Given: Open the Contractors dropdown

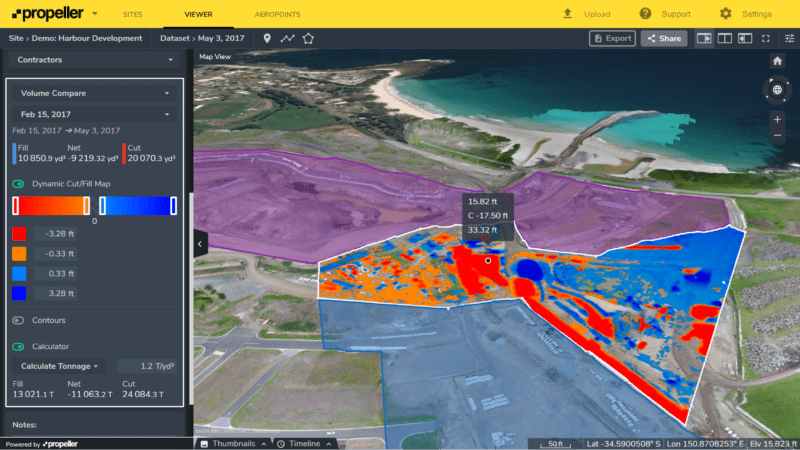Looking at the screenshot, I should coord(94,60).
